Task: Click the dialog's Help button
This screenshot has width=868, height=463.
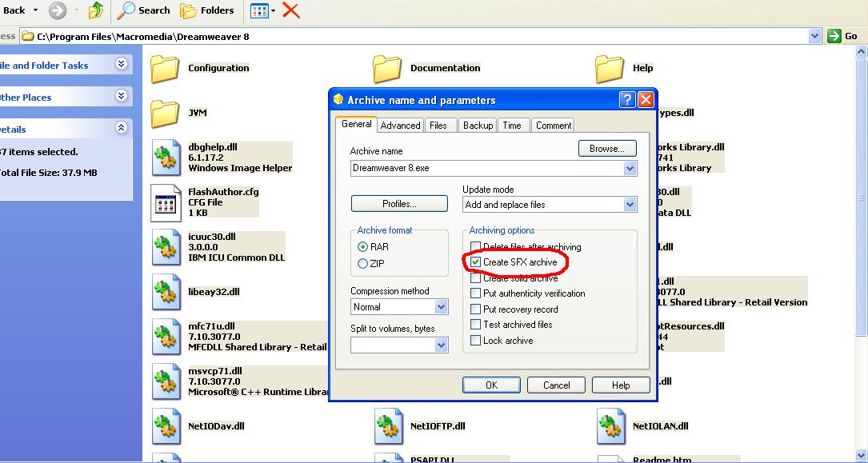Action: pyautogui.click(x=621, y=385)
